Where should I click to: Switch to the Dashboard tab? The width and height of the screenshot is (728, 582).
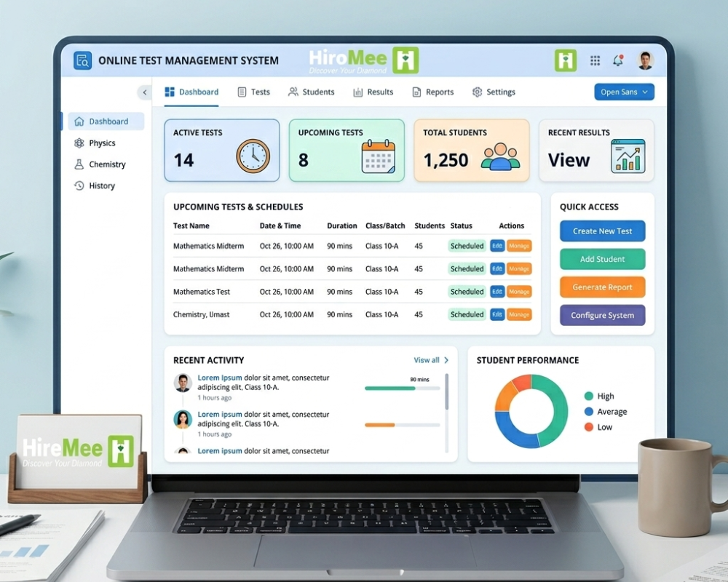click(x=191, y=92)
